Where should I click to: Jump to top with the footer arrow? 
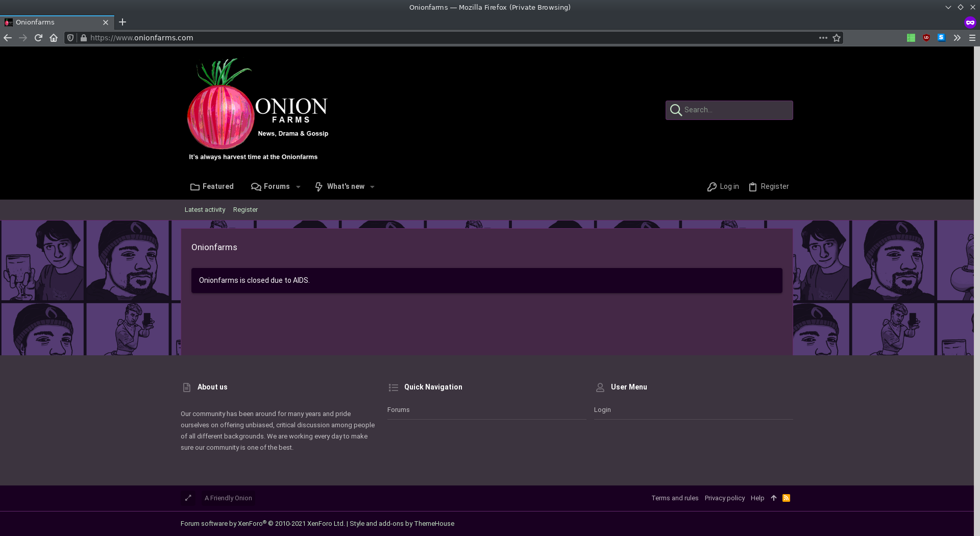[774, 498]
